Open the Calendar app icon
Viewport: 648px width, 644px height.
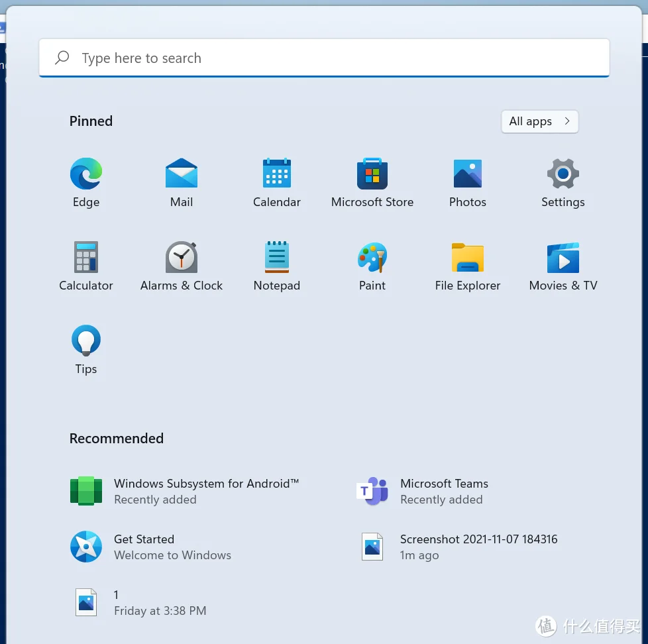(x=277, y=174)
